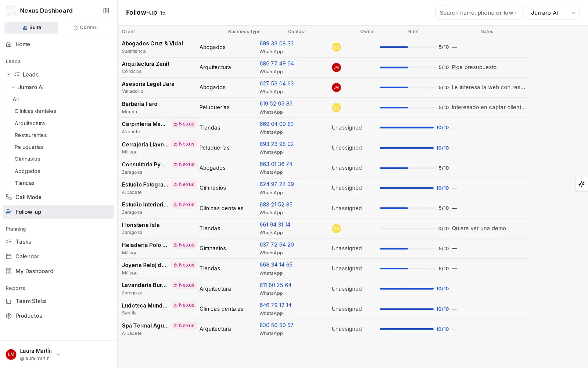This screenshot has width=588, height=368.
Task: Open the Jumaro AI campaign dropdown
Action: [x=553, y=13]
